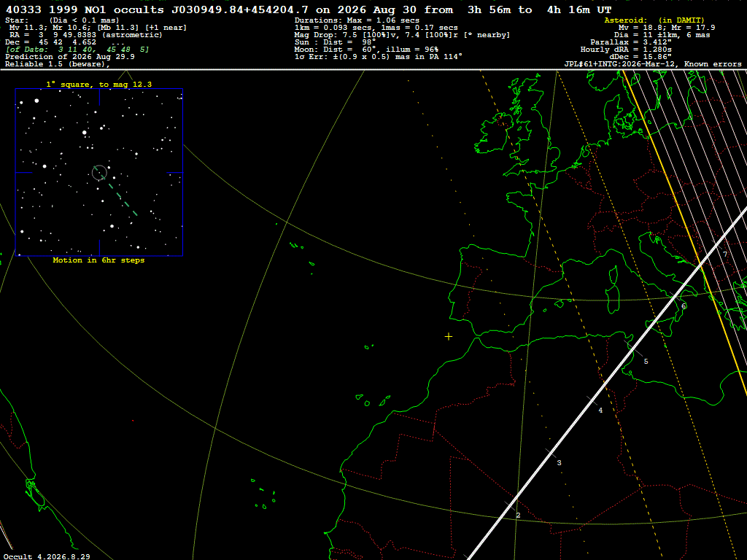The height and width of the screenshot is (560, 747).
Task: Click the large bright star in finder chart top-left
Action: 36,101
